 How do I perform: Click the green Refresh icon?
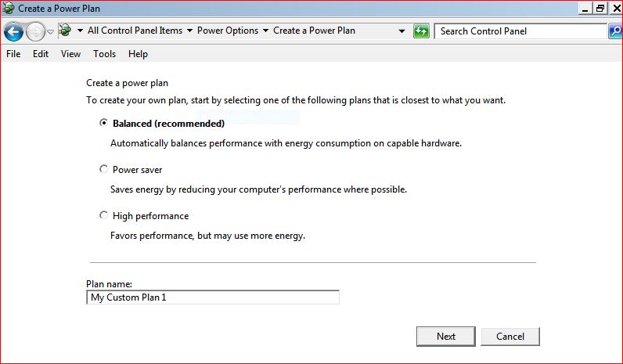[x=421, y=31]
